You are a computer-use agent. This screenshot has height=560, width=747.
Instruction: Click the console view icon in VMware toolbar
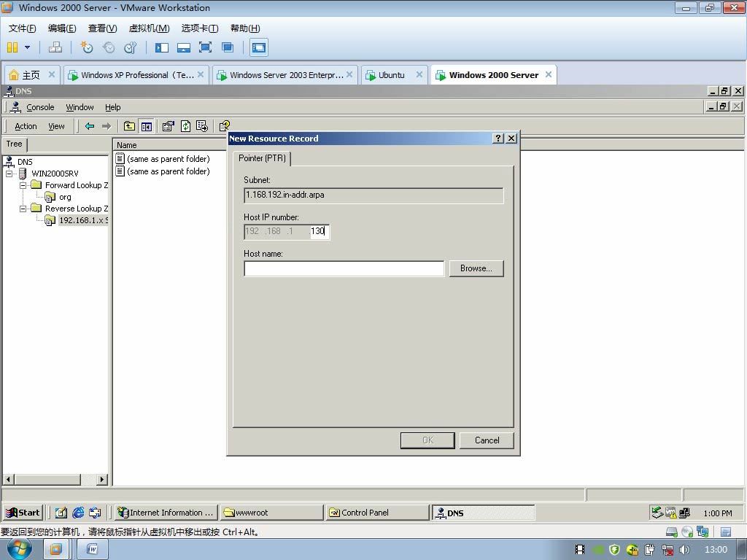tap(259, 47)
